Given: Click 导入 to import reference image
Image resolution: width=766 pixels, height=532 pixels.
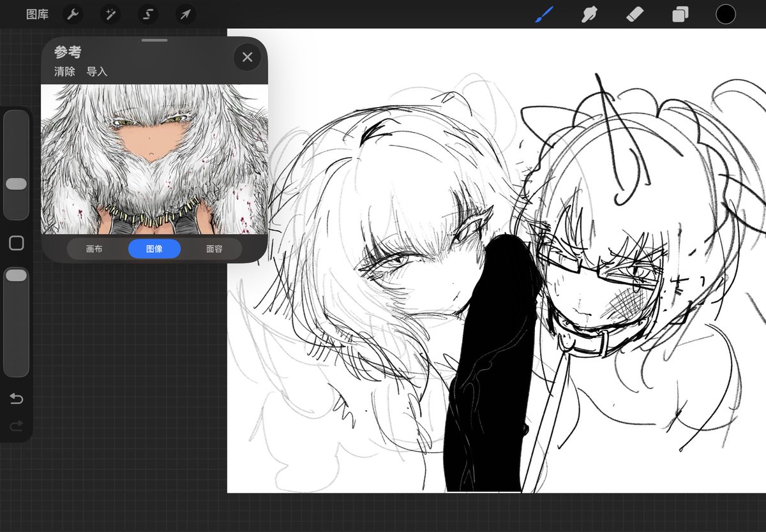Looking at the screenshot, I should [x=97, y=71].
